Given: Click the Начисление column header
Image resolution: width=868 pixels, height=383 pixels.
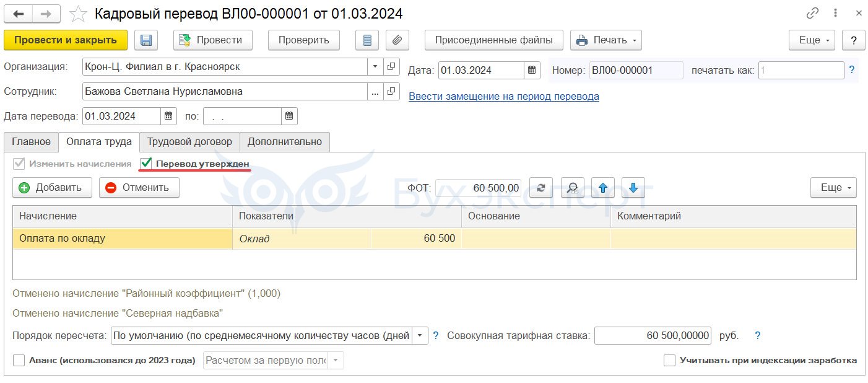Looking at the screenshot, I should 122,216.
